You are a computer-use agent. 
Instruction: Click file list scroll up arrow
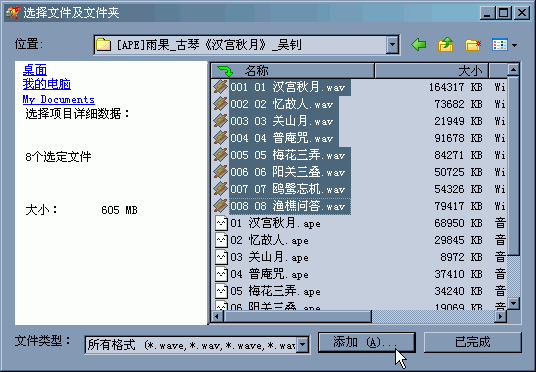pyautogui.click(x=513, y=70)
